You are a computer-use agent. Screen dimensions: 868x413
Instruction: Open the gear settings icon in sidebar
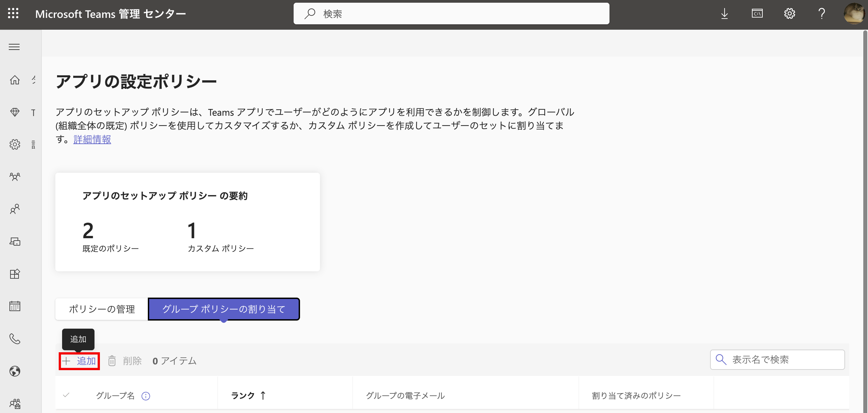[x=15, y=144]
